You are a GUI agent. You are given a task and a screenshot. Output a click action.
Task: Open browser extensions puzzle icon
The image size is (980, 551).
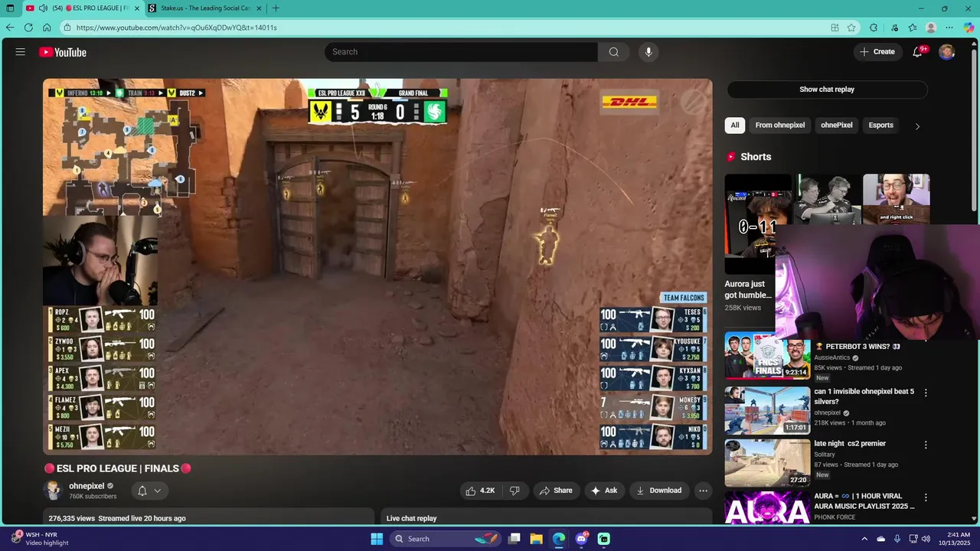pos(874,28)
